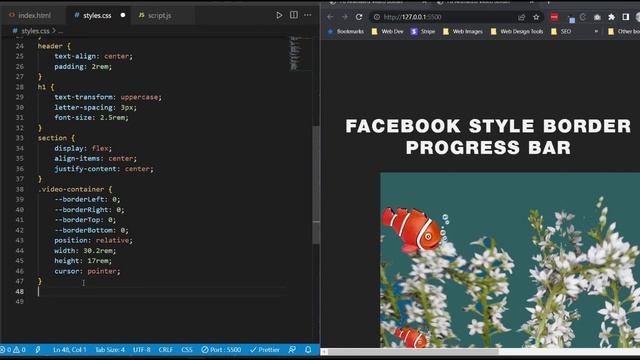Click the editor minimap preview
Image resolution: width=640 pixels, height=360 pixels.
[x=295, y=53]
